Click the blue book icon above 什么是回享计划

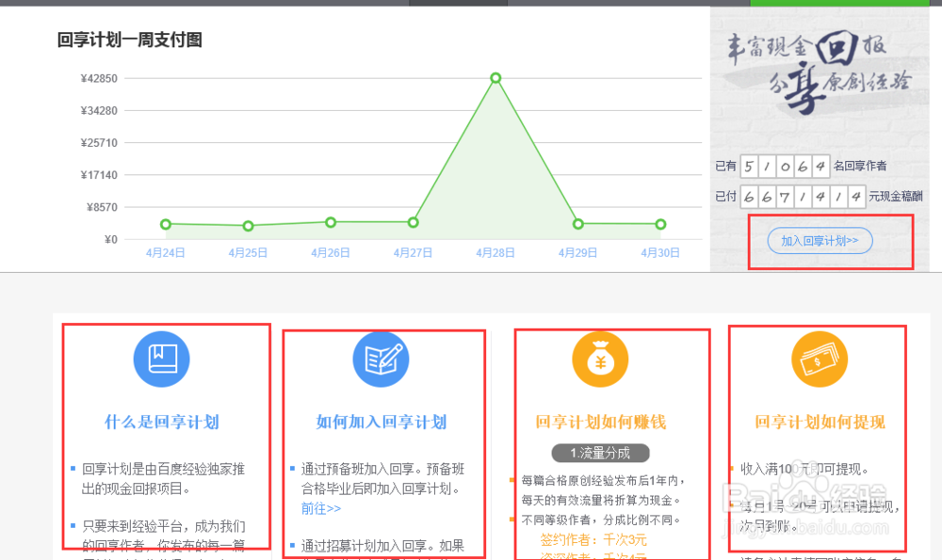point(162,359)
